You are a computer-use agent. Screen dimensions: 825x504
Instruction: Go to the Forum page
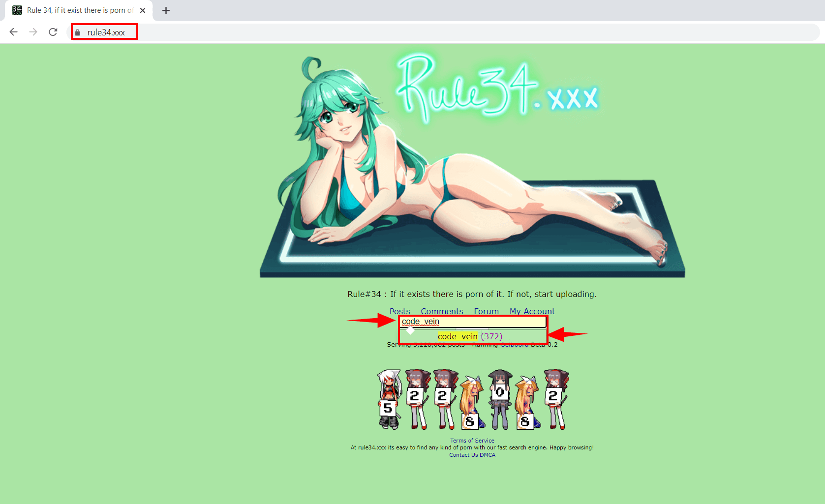(x=486, y=311)
